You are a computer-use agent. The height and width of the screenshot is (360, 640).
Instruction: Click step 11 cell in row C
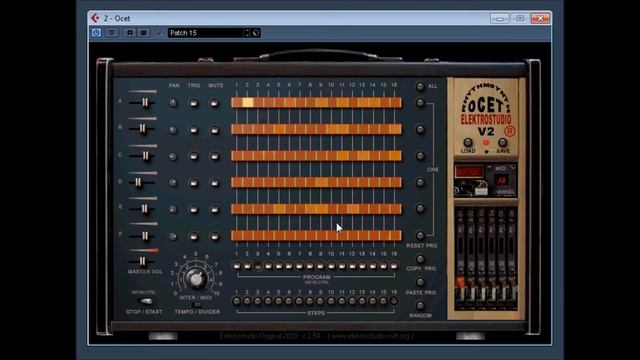342,156
